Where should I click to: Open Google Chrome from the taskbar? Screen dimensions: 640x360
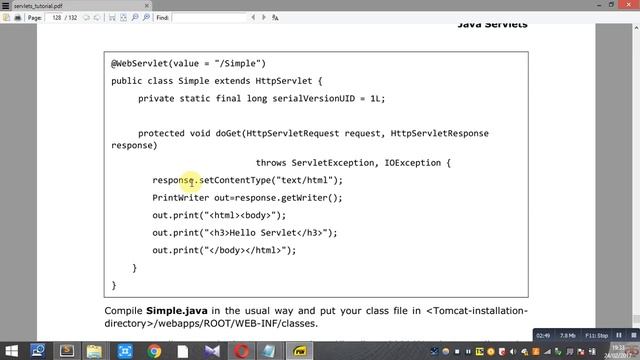pyautogui.click(x=154, y=351)
